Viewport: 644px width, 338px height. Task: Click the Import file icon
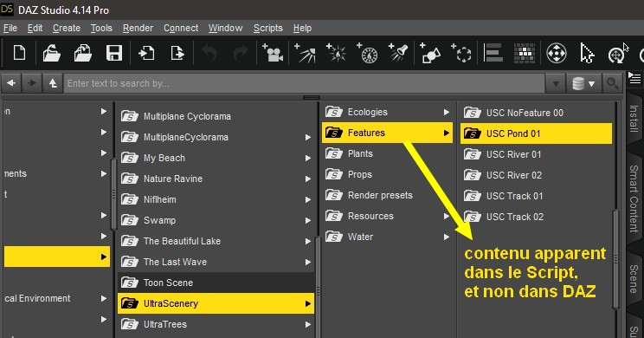click(x=146, y=54)
